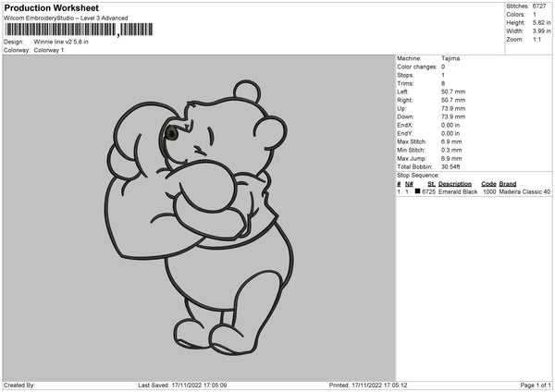Click the 'St.' column header
This screenshot has width=555, height=392.
click(x=431, y=184)
